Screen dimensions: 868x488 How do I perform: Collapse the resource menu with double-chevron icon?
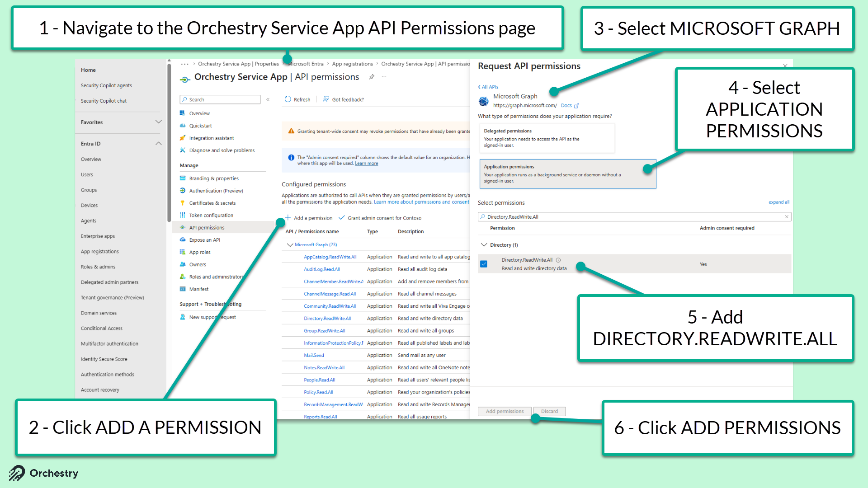[268, 99]
